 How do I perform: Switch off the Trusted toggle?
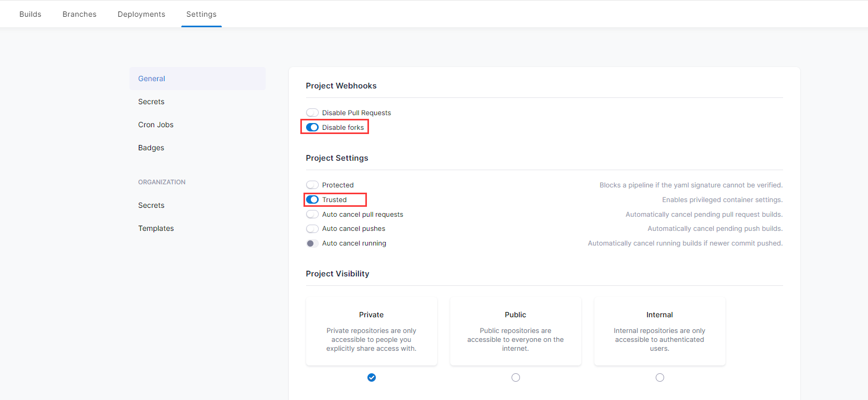[312, 199]
